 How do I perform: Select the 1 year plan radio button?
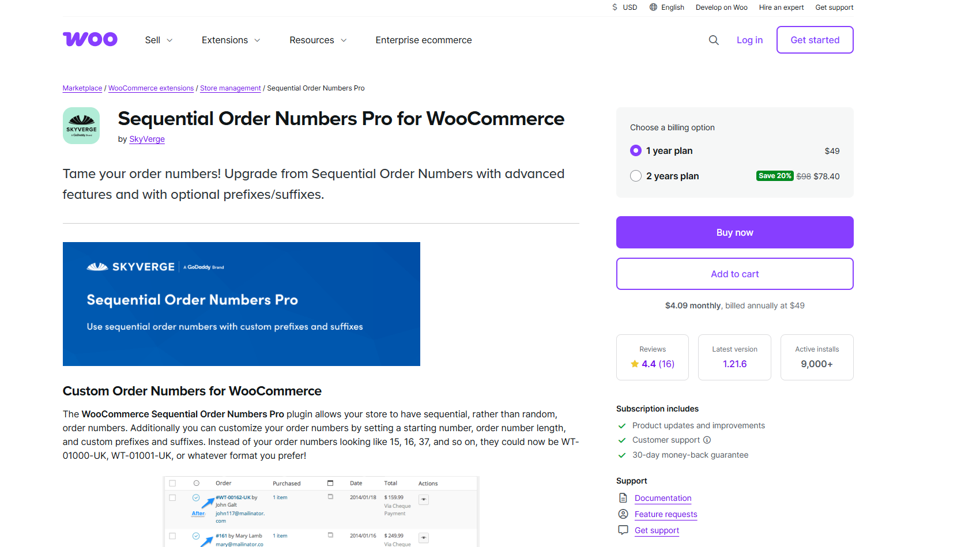click(636, 150)
